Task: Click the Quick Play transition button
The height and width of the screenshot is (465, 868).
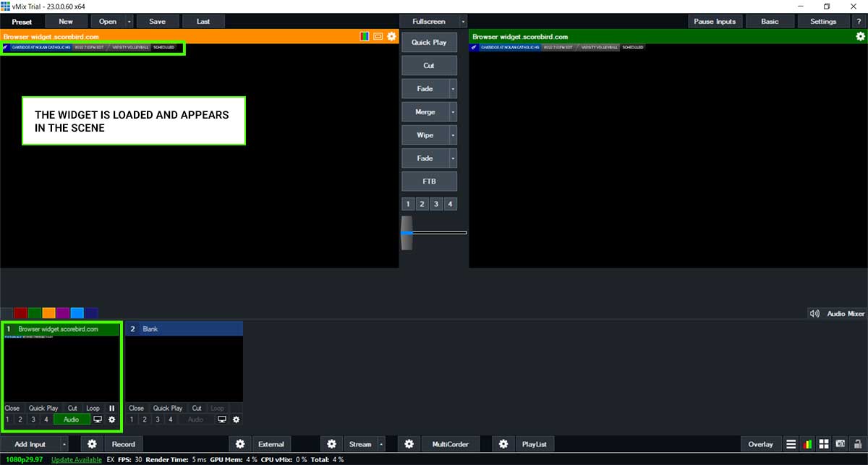Action: 430,43
